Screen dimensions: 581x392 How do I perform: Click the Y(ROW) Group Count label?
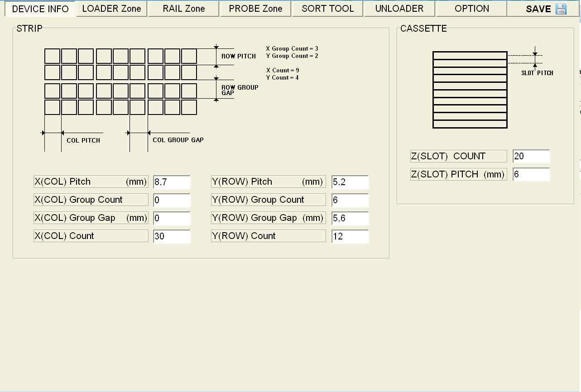click(x=268, y=200)
